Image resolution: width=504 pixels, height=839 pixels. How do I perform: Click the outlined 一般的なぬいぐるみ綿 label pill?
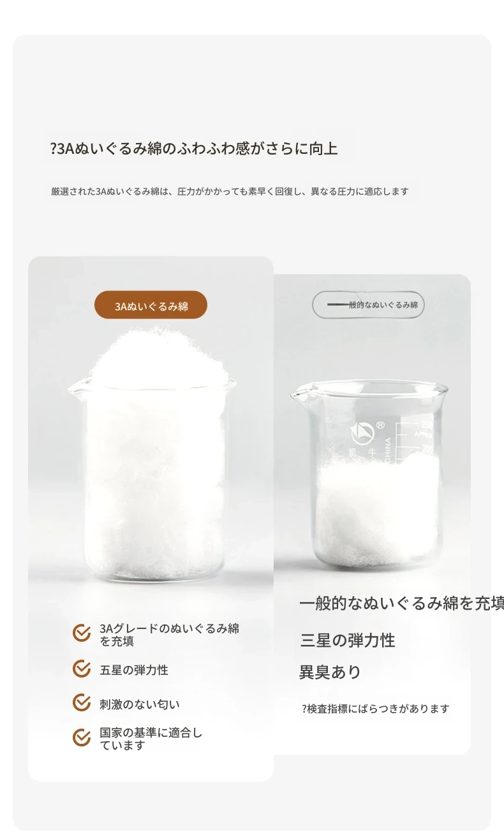coord(368,305)
